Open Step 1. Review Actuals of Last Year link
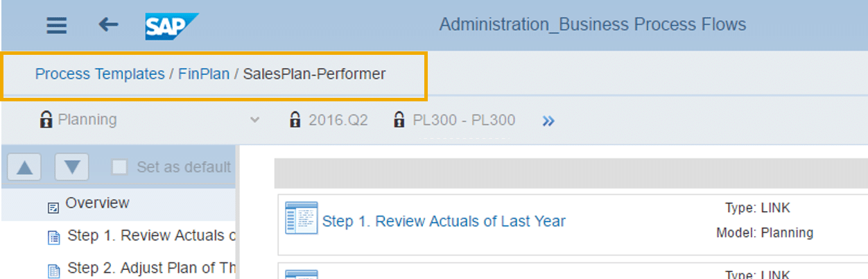Viewport: 868px width, 279px height. tap(444, 221)
